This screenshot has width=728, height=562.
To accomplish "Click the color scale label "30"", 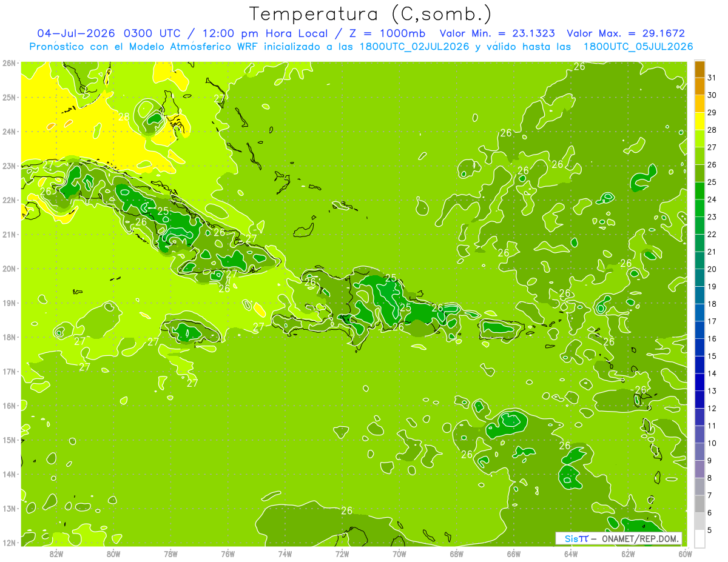I will pyautogui.click(x=712, y=95).
